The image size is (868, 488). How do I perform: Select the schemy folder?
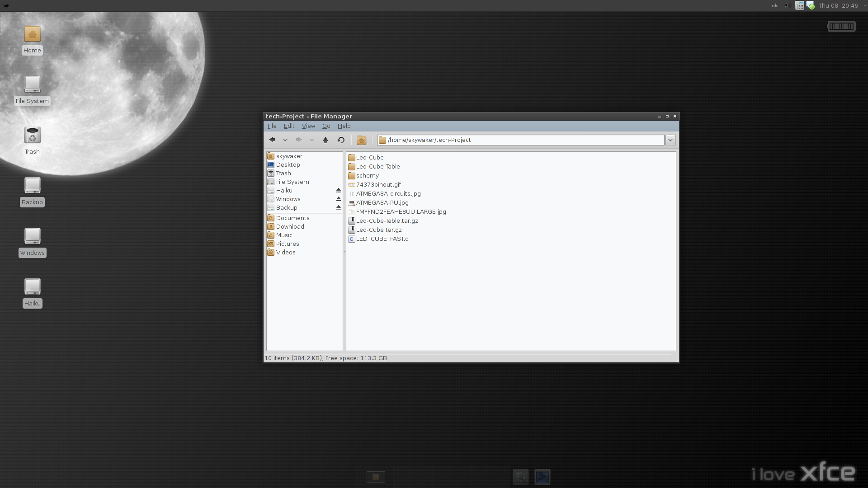363,176
